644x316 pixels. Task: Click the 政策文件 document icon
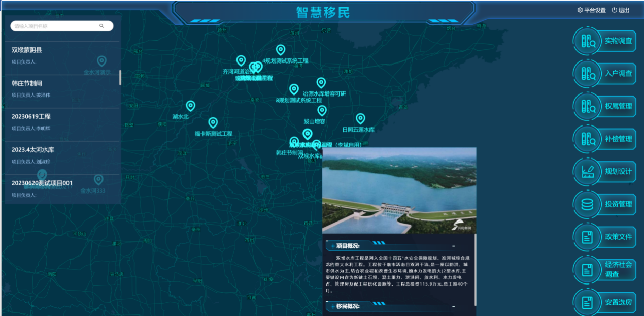click(x=587, y=237)
